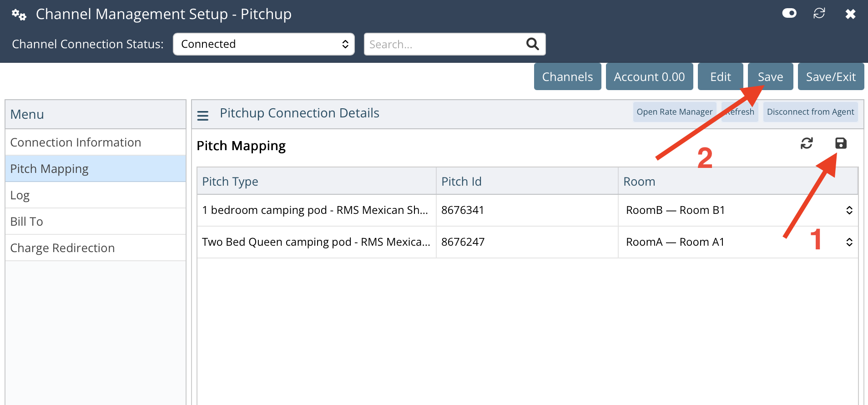Open the Channels button
Viewport: 868px width, 405px height.
pyautogui.click(x=568, y=76)
